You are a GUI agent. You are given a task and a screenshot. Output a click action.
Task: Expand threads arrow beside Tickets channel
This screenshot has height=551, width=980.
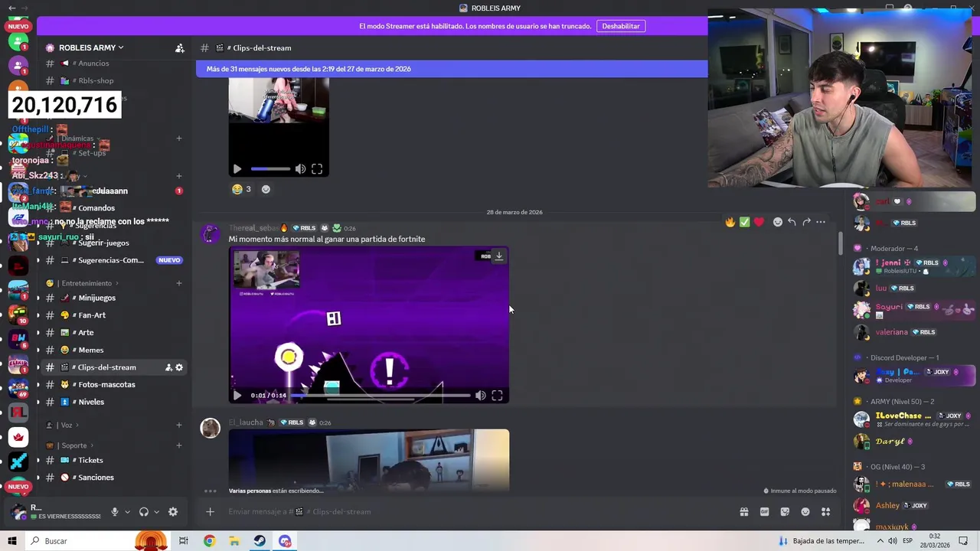pyautogui.click(x=38, y=460)
